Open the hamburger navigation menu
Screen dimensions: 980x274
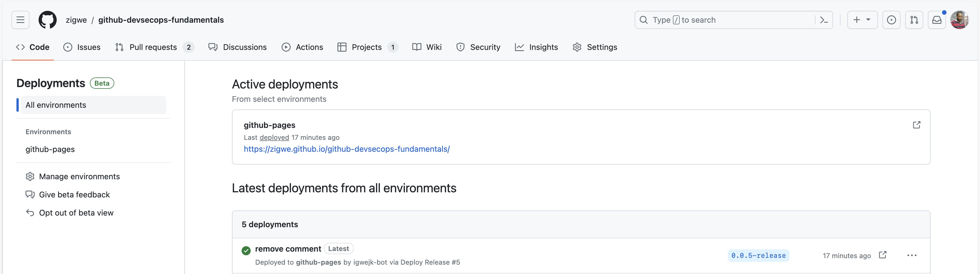click(x=20, y=20)
